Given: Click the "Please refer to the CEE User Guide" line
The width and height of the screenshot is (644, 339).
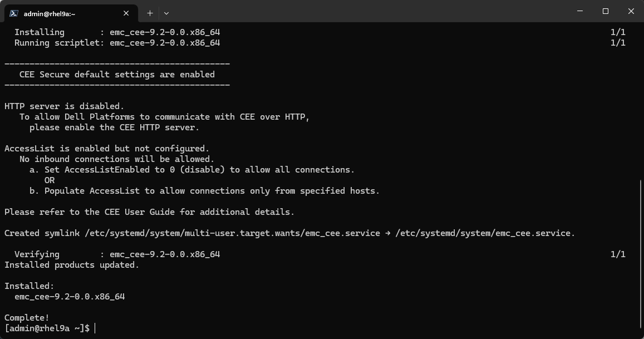Looking at the screenshot, I should (x=149, y=212).
